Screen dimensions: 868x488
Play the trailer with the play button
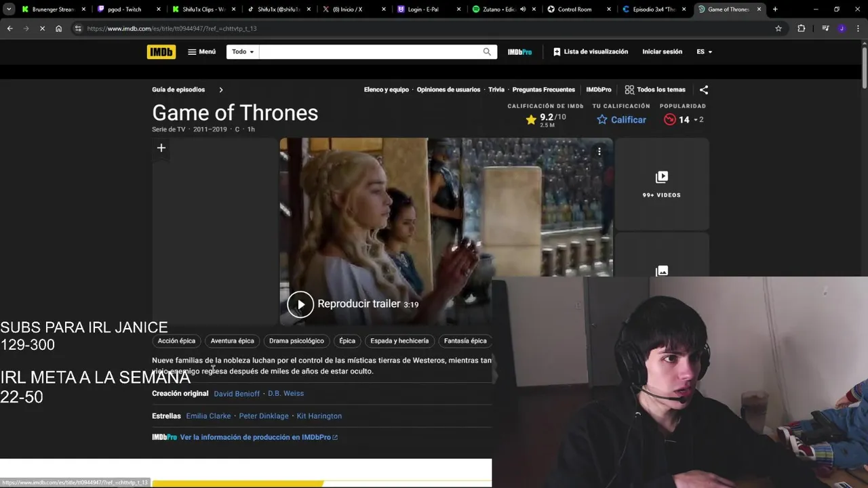point(300,304)
